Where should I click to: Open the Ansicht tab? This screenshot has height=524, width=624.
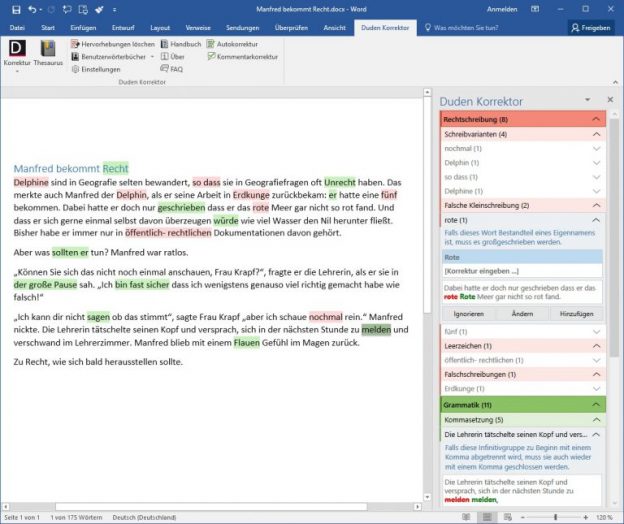(334, 28)
